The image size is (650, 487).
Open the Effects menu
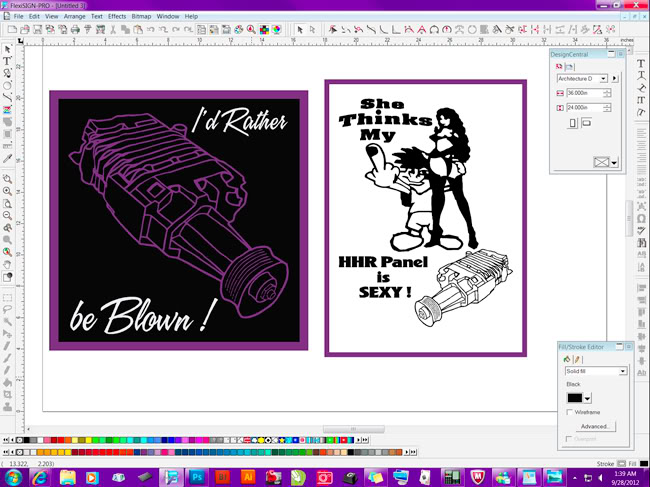[x=117, y=17]
